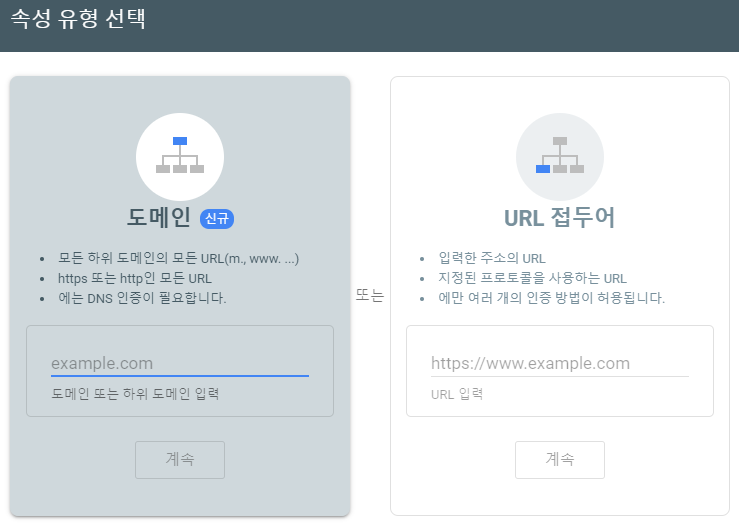739x523 pixels.
Task: Click the '또는' separator text between cards
Action: (370, 295)
